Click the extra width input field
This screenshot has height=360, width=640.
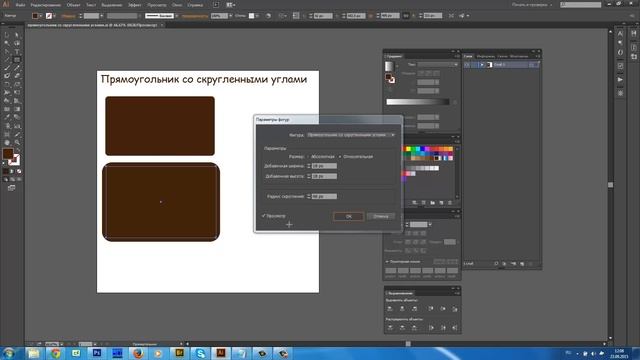[324, 166]
